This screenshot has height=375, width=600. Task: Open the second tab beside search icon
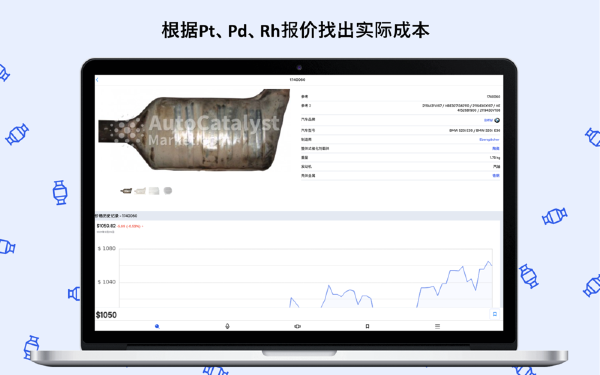coord(227,326)
